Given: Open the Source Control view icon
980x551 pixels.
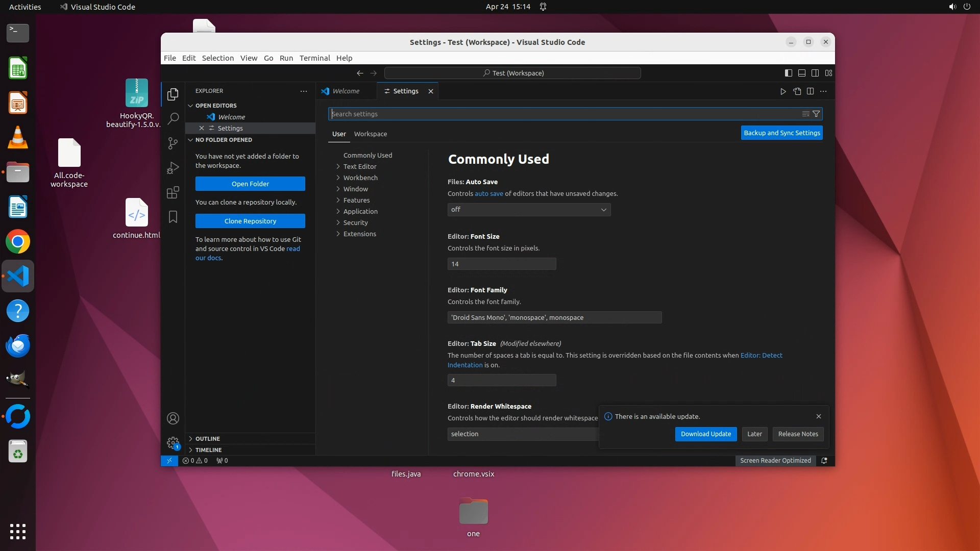Looking at the screenshot, I should pyautogui.click(x=173, y=143).
